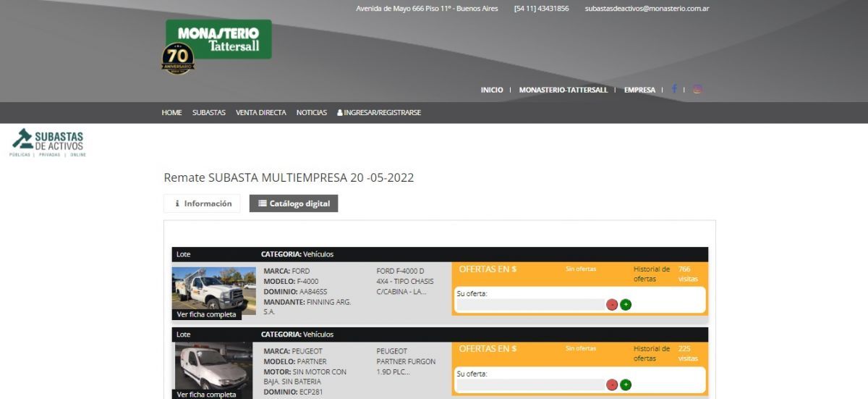The height and width of the screenshot is (399, 868).
Task: Focus the Su oferta field for Peugeot Partner
Action: pos(530,385)
